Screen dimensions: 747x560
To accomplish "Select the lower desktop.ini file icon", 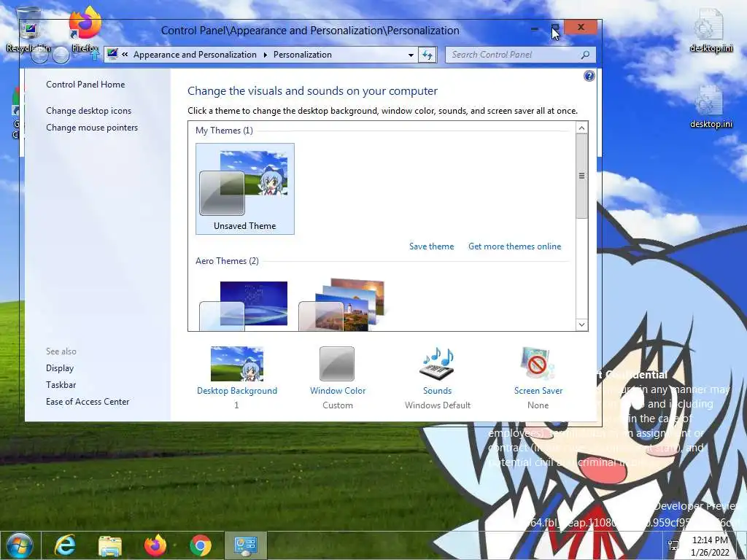I will coord(711,106).
